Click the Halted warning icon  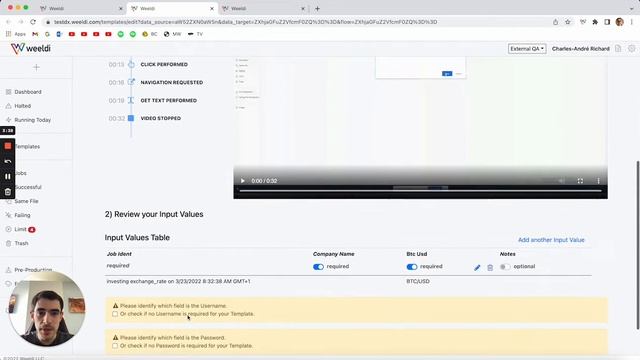tap(8, 106)
